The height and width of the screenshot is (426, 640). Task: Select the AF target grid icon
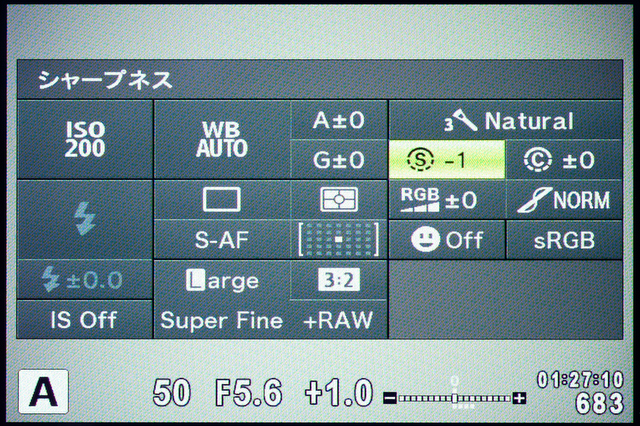click(x=339, y=239)
